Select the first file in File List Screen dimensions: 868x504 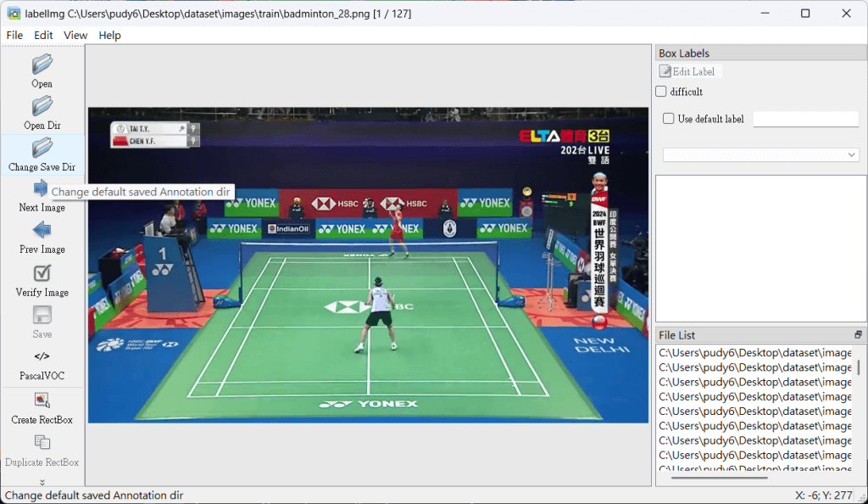click(754, 353)
